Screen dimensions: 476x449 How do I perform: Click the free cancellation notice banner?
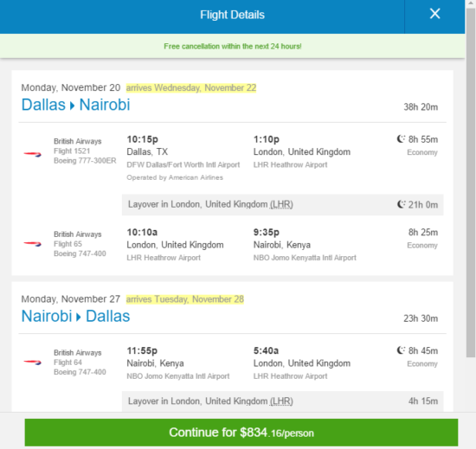[232, 46]
